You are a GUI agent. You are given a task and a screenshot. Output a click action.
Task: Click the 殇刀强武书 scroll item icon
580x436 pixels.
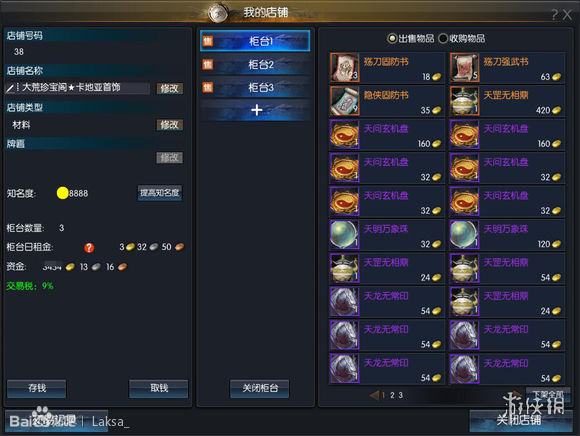tap(465, 67)
